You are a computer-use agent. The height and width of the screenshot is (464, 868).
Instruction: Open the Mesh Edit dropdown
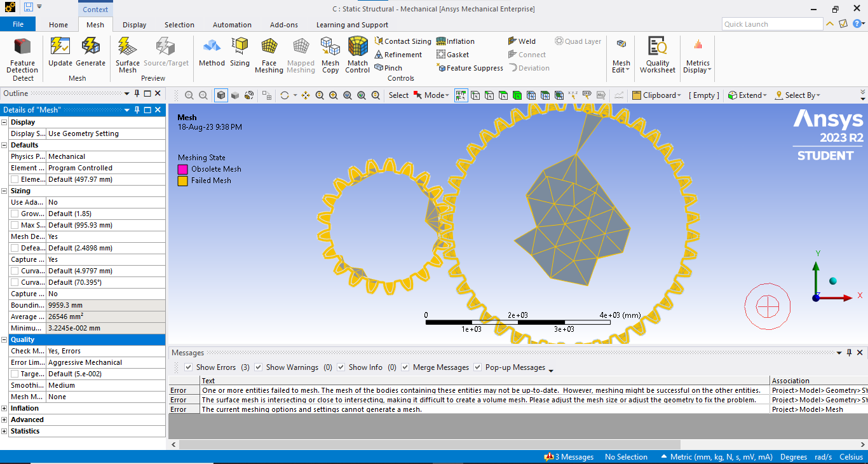(621, 66)
